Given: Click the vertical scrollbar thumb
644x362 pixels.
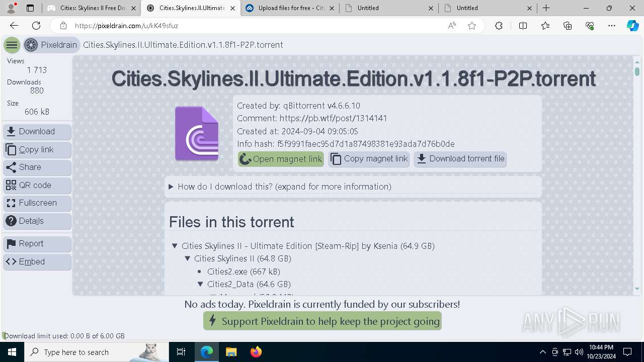Looking at the screenshot, I should tap(637, 71).
